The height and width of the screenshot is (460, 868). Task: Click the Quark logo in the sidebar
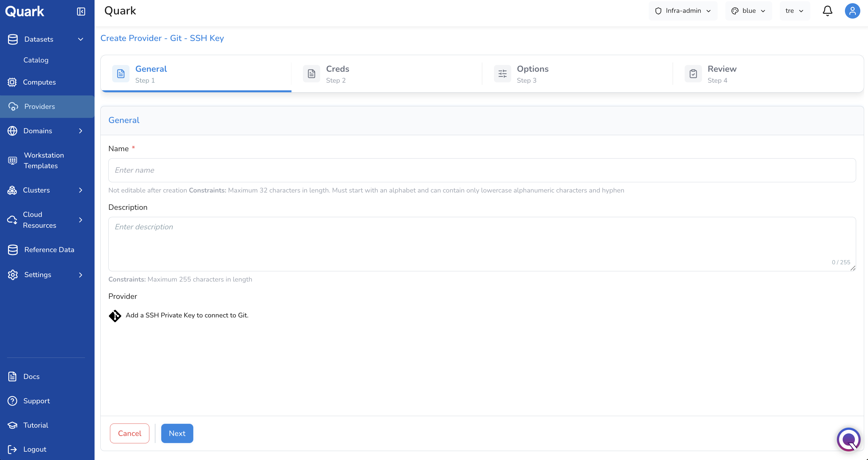(x=25, y=12)
